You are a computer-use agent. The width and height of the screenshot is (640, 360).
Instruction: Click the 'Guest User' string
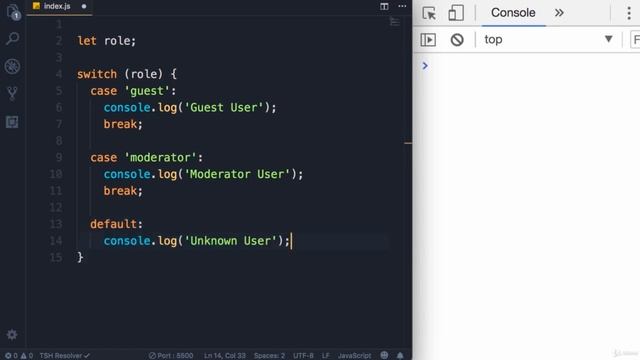(224, 107)
